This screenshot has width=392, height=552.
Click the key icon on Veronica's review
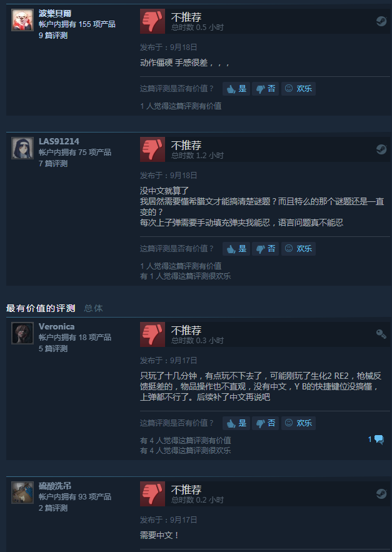point(381,334)
